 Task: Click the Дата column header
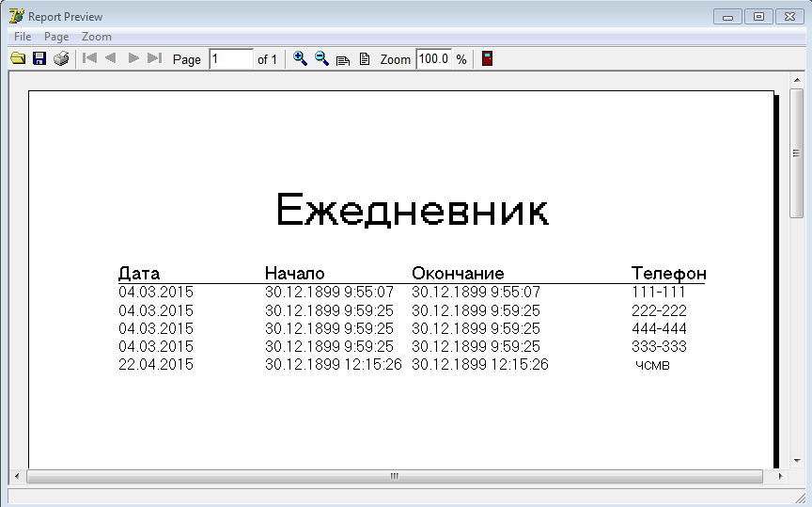(x=139, y=273)
